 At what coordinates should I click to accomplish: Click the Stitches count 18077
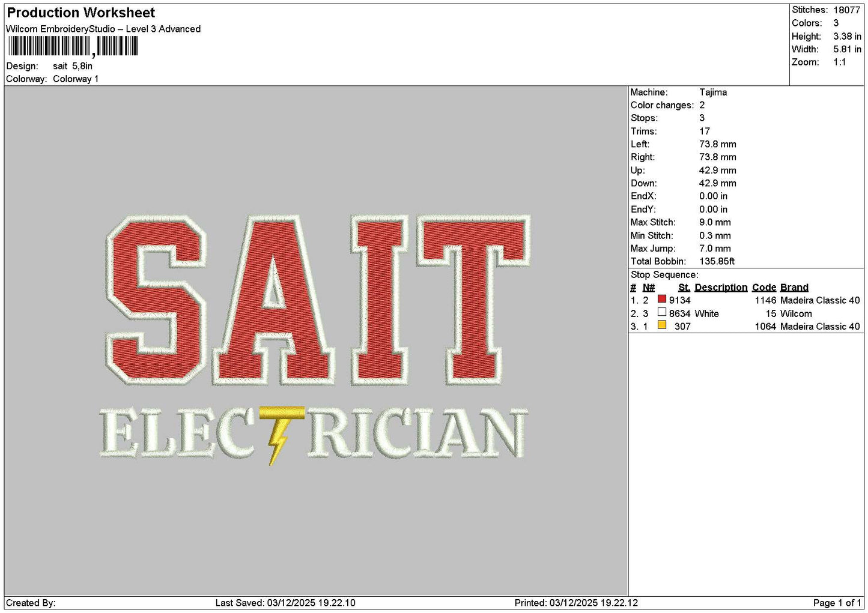pyautogui.click(x=847, y=10)
